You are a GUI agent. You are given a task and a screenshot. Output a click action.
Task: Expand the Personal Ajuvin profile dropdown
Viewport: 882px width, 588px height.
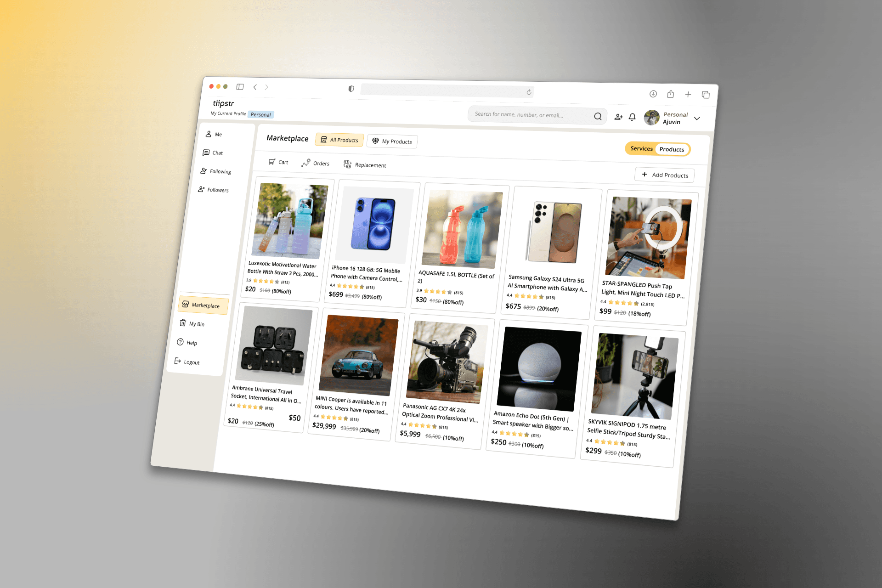pos(697,119)
